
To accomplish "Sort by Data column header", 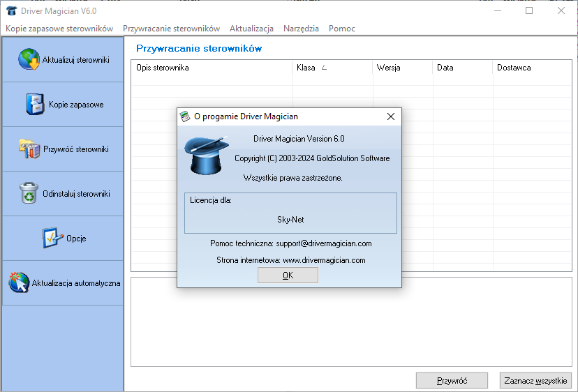I will click(x=462, y=68).
